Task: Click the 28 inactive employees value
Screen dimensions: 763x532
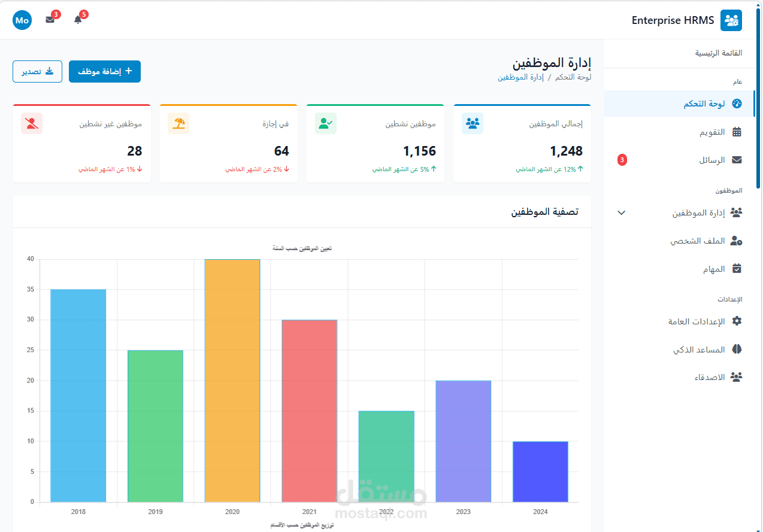Action: pyautogui.click(x=135, y=151)
